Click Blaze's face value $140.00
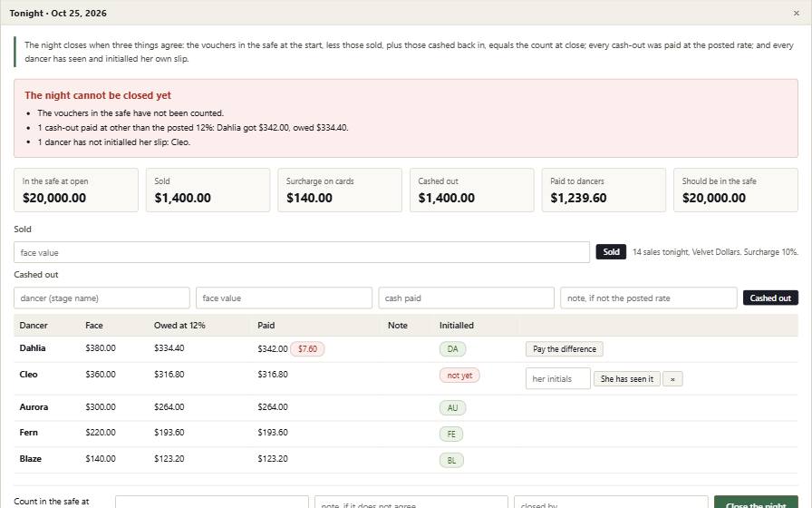Viewport: 812px width, 508px height. pos(101,459)
